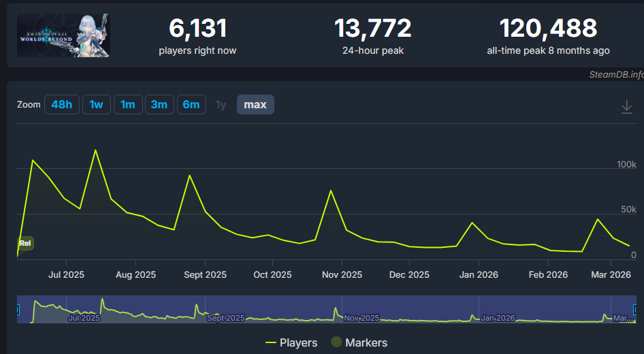Click the 'Sept 2025' axis label
Screen dimensions: 644x354
(205, 275)
